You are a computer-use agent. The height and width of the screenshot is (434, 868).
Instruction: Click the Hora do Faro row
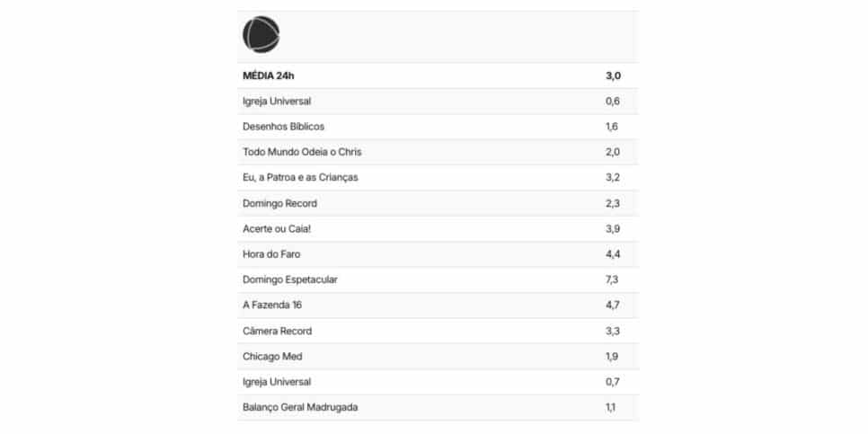(x=438, y=254)
